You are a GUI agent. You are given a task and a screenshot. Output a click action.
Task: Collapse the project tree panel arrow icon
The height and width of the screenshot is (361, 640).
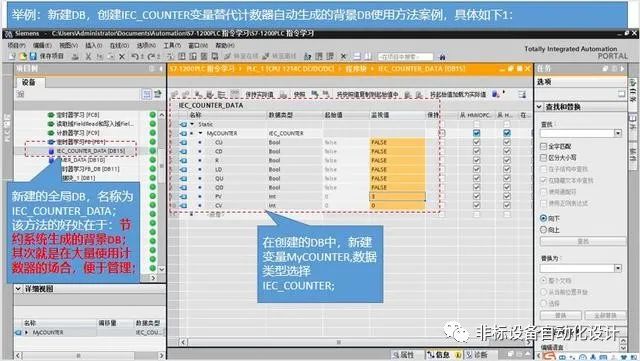[161, 69]
